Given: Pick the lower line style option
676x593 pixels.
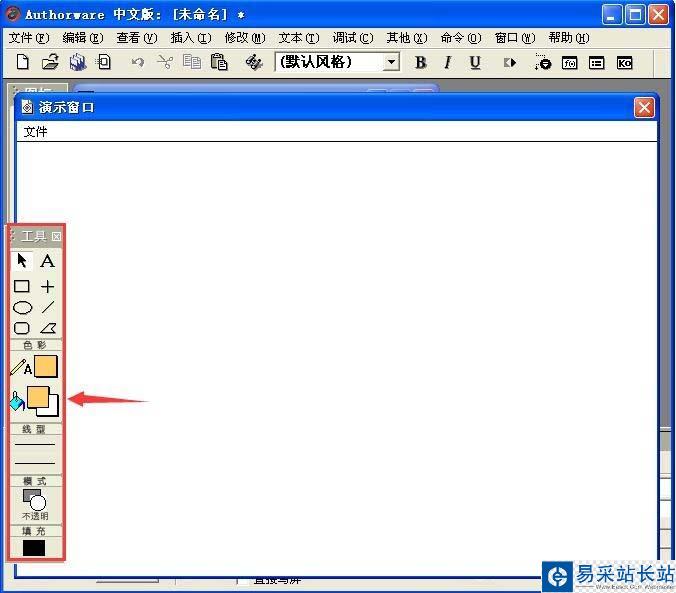Looking at the screenshot, I should (x=35, y=463).
